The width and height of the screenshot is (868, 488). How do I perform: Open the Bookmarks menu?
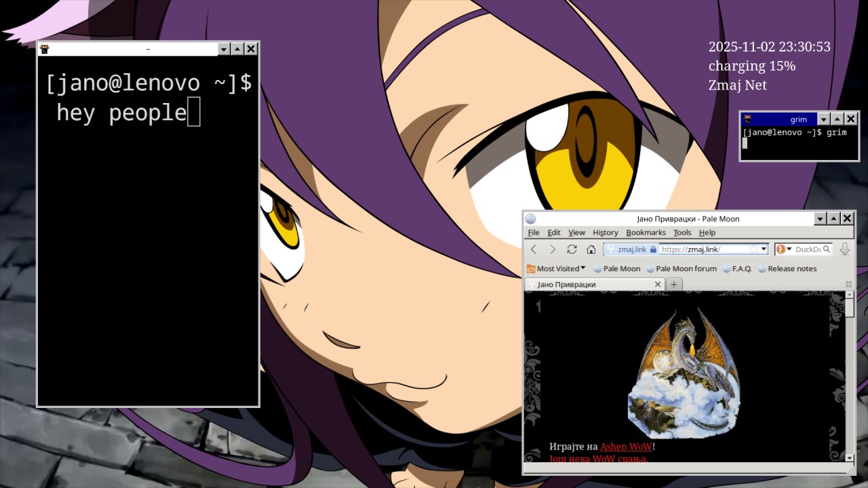coord(646,232)
